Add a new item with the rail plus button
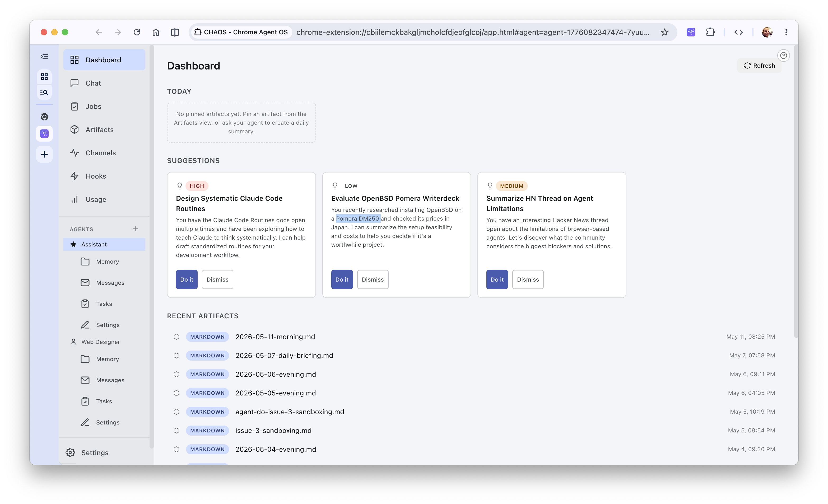This screenshot has width=828, height=504. point(44,154)
